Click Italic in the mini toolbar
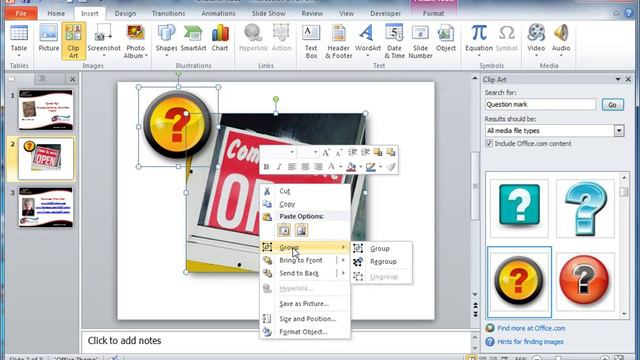The height and width of the screenshot is (360, 640). click(x=279, y=167)
